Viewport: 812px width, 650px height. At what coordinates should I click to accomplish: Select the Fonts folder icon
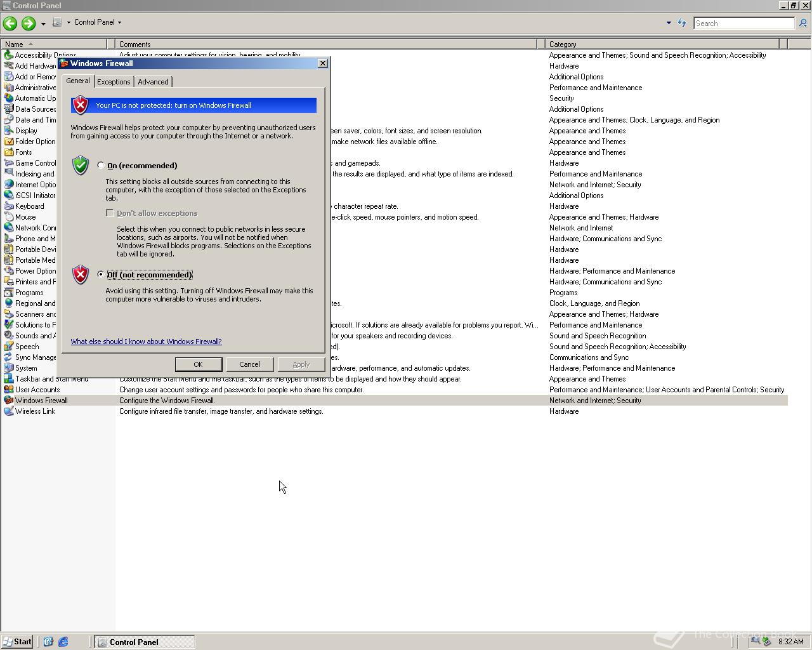pyautogui.click(x=9, y=152)
